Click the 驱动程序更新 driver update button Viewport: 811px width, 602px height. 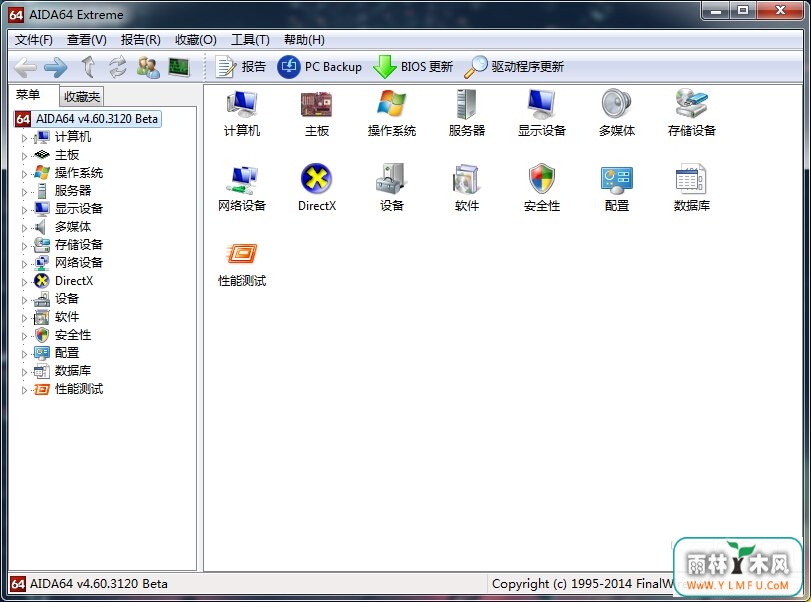pyautogui.click(x=514, y=67)
